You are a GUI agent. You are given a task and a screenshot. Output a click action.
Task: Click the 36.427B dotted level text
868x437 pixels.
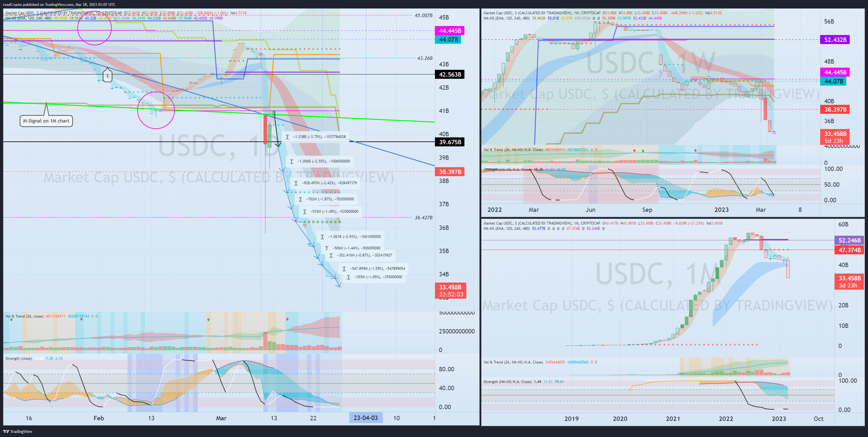pyautogui.click(x=423, y=217)
